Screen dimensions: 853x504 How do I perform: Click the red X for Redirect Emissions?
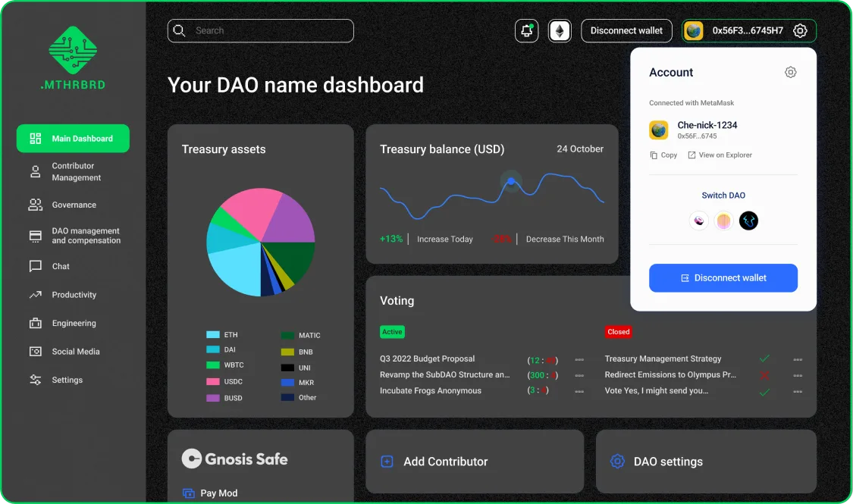pyautogui.click(x=764, y=375)
